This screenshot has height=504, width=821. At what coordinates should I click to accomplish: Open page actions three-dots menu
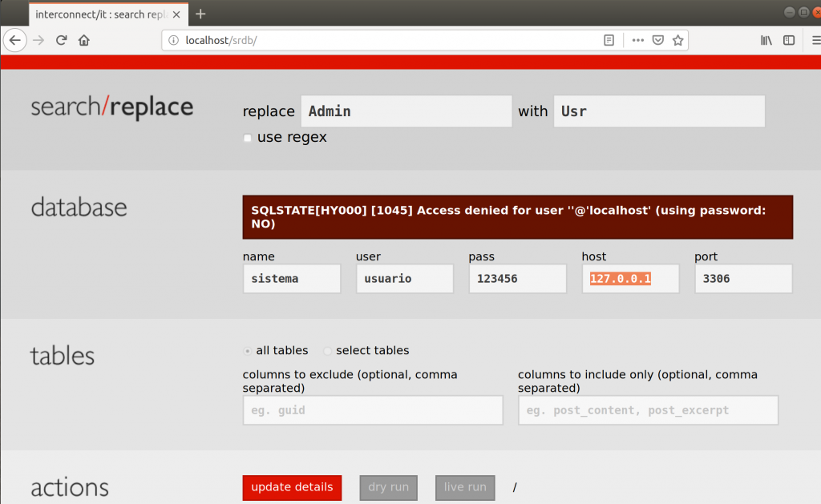pos(637,40)
